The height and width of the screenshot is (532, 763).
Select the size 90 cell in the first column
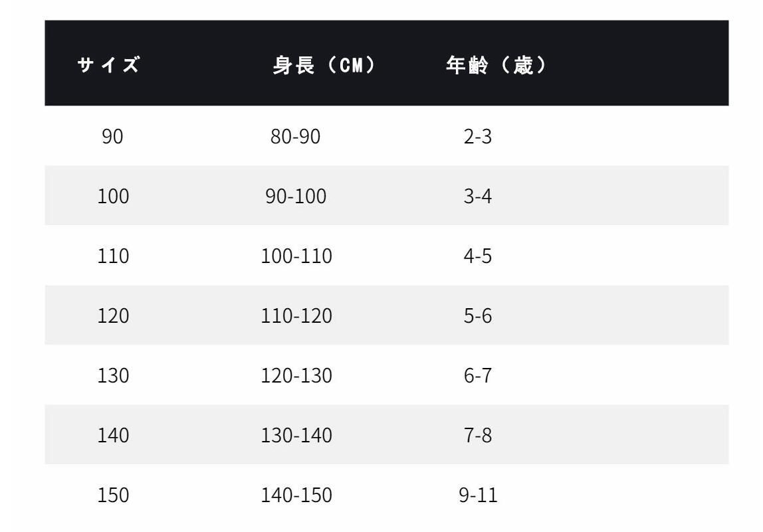coord(112,137)
